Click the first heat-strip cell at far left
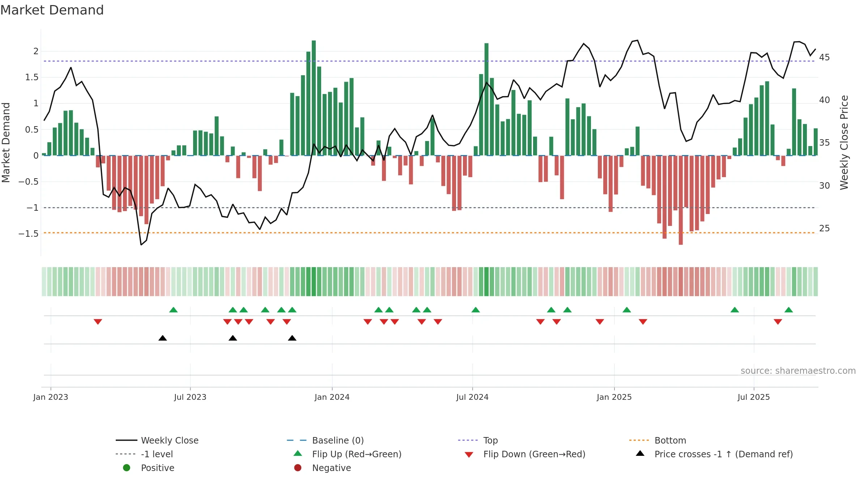This screenshot has width=868, height=488. [44, 282]
